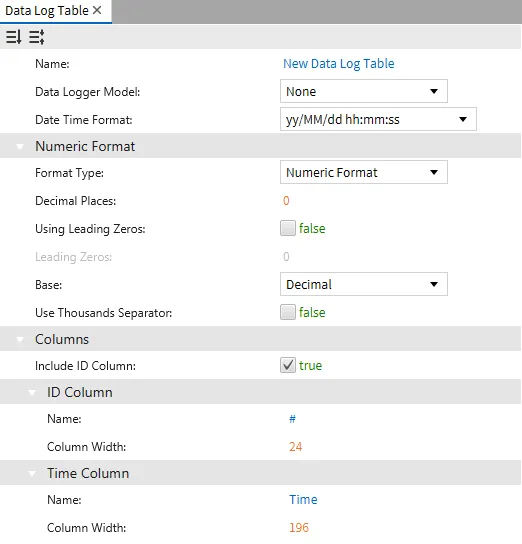
Task: Select the Data Log Table tab
Action: click(47, 11)
